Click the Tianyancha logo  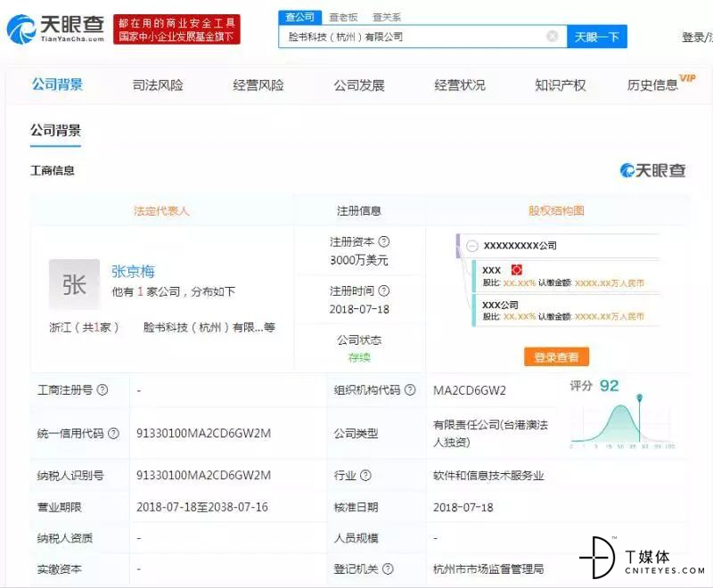coord(55,29)
